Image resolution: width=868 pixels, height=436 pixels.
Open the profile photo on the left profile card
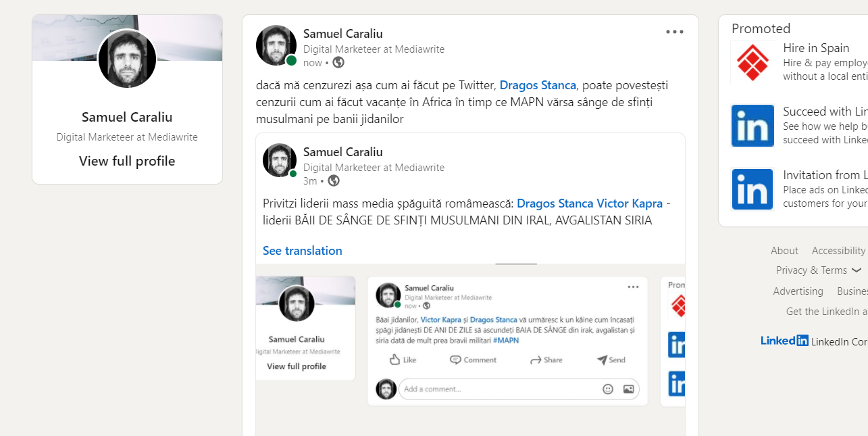127,59
